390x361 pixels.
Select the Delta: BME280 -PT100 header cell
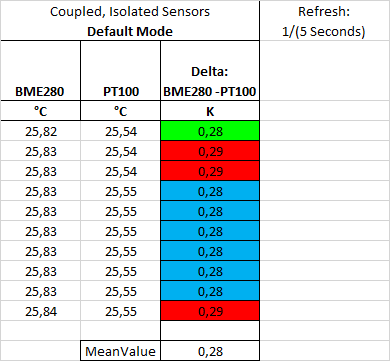point(210,71)
